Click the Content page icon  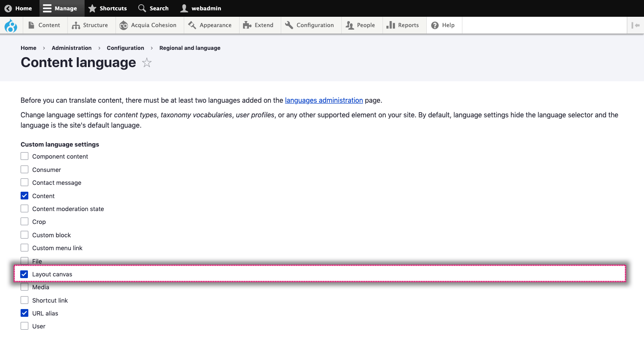click(31, 25)
